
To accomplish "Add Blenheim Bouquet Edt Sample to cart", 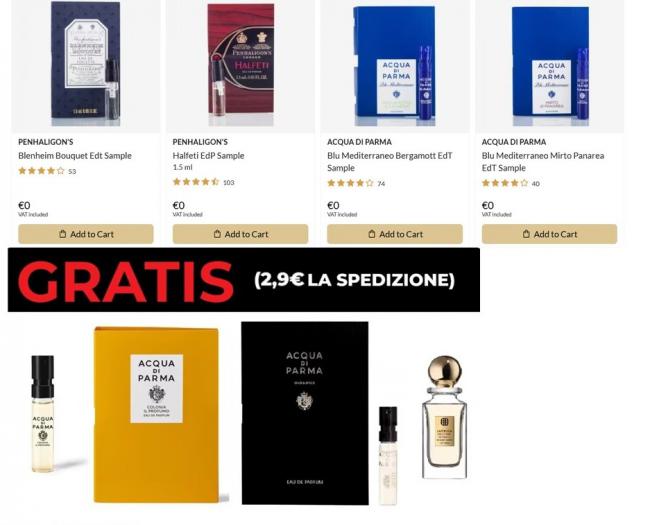I will click(x=86, y=234).
